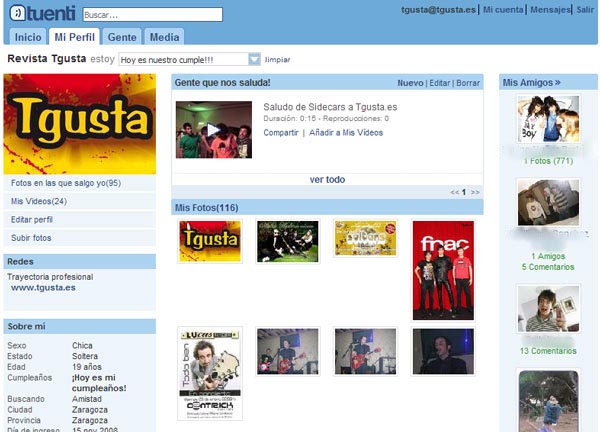Expand the Mis Amigos panel arrow
Viewport: 600px width, 432px height.
557,83
